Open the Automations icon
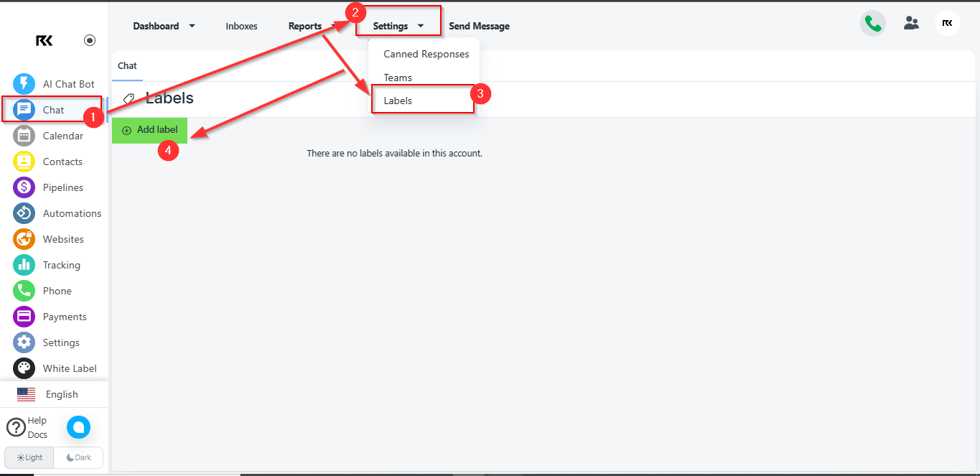The image size is (980, 476). pos(24,213)
